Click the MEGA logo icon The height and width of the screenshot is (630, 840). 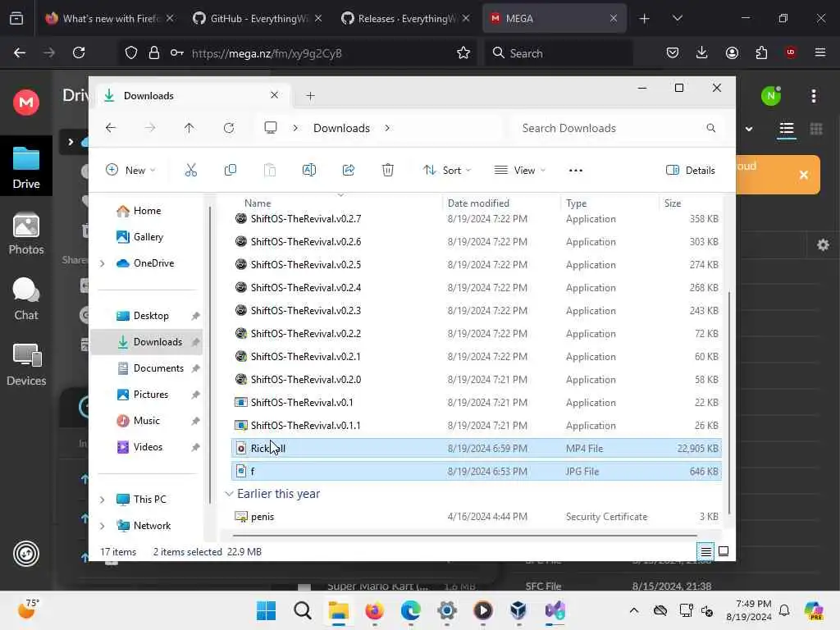(26, 102)
